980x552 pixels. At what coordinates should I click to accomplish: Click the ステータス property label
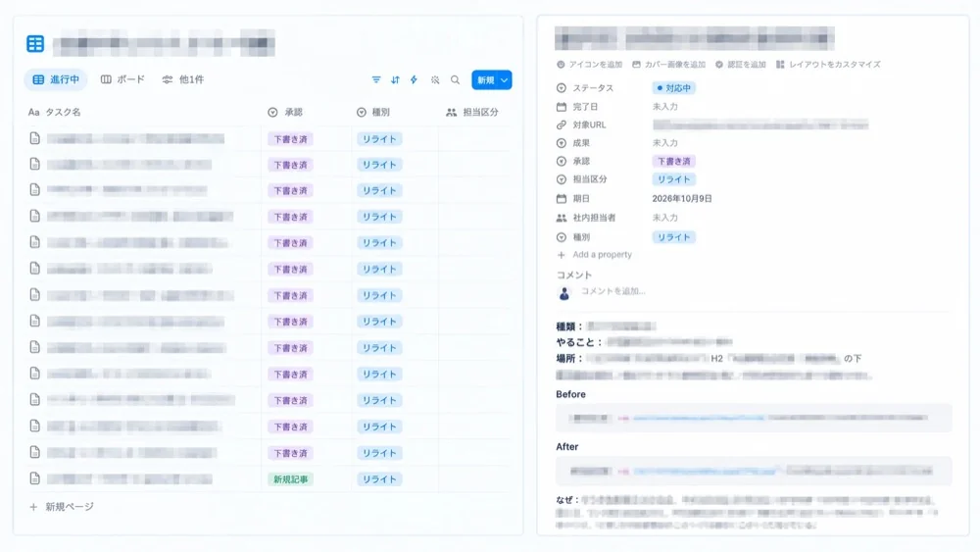pyautogui.click(x=586, y=88)
